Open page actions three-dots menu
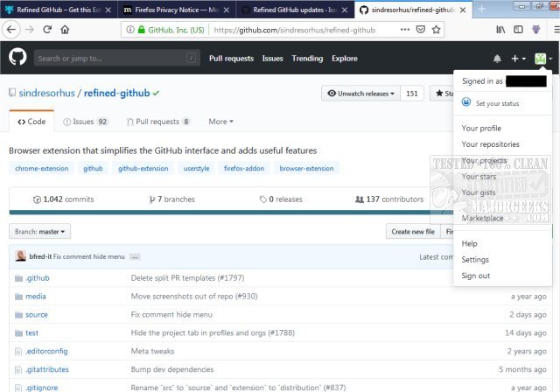The image size is (560, 392). pyautogui.click(x=405, y=30)
